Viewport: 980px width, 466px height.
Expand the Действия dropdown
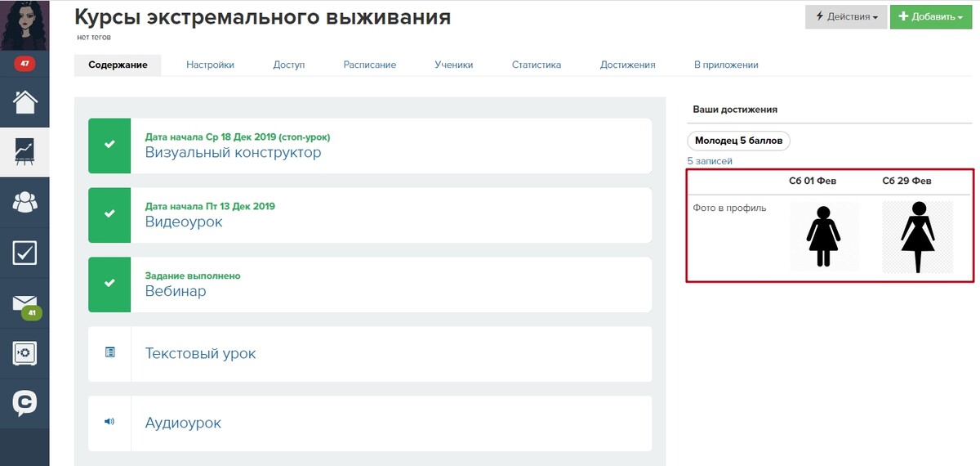click(x=845, y=17)
